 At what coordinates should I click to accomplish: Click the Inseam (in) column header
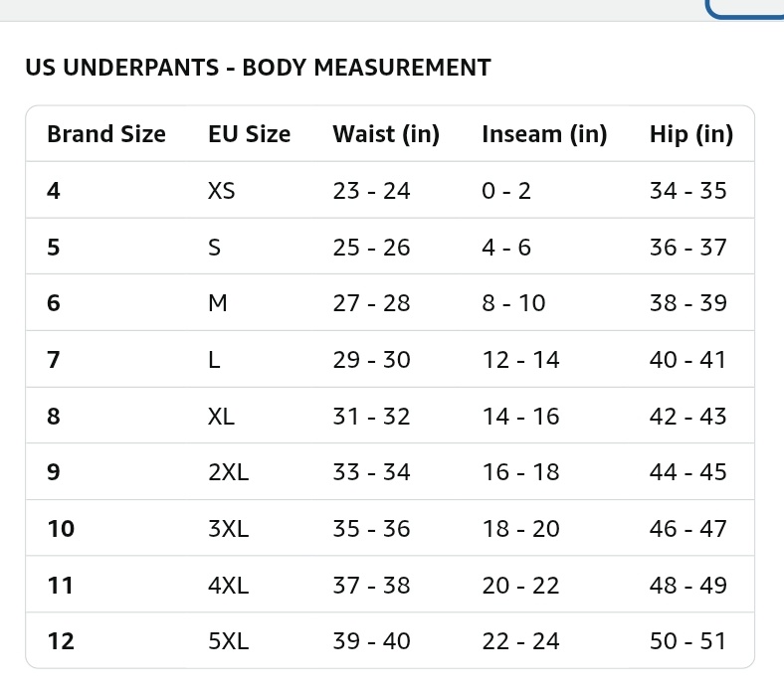click(x=544, y=134)
